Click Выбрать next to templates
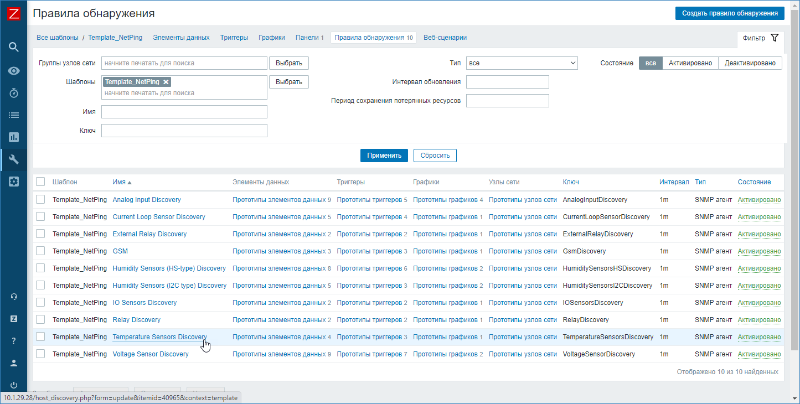Image resolution: width=800 pixels, height=404 pixels. [x=289, y=82]
